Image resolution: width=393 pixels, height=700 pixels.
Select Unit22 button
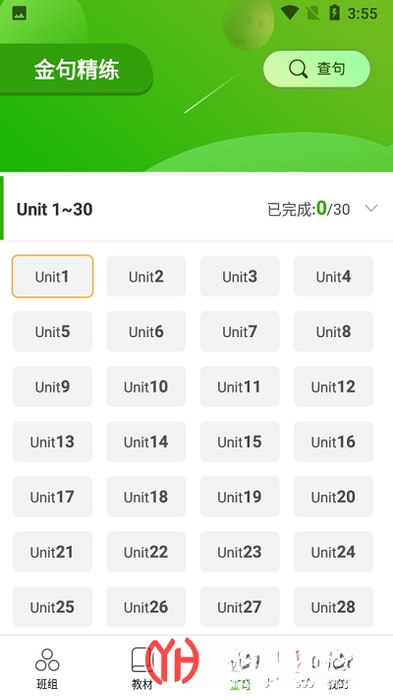click(x=146, y=552)
